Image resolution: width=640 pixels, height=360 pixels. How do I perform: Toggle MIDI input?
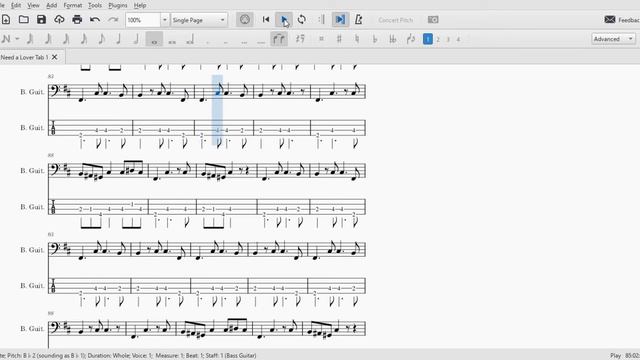point(244,20)
